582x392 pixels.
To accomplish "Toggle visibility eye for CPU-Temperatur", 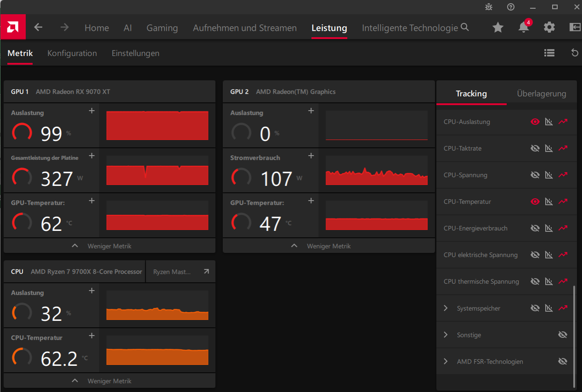I will click(x=535, y=202).
